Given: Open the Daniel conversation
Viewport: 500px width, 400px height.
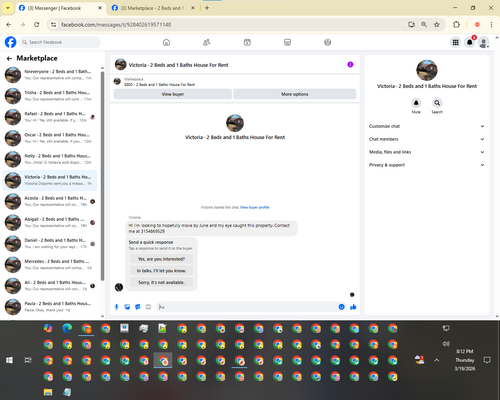Looking at the screenshot, I should click(x=50, y=243).
